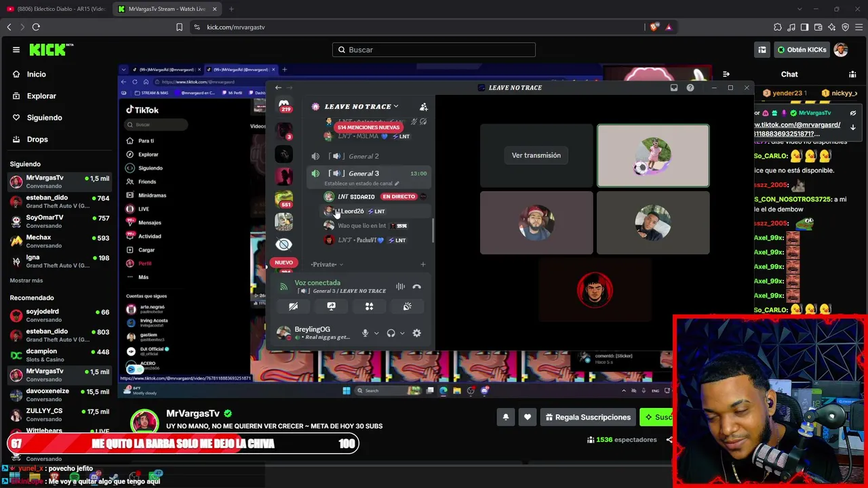Screen dimensions: 868x488
Task: Click the Kick search field
Action: 434,49
